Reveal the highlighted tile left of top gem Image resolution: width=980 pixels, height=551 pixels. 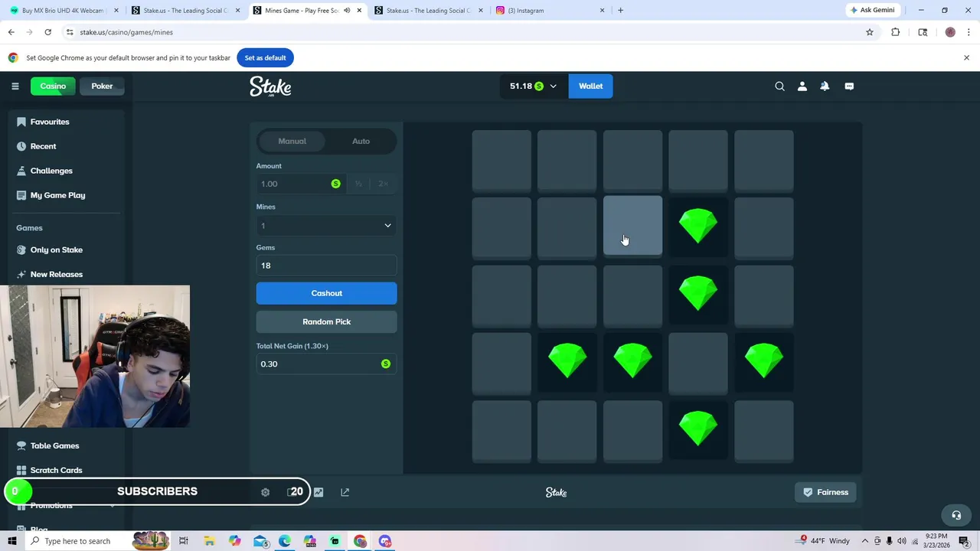[x=632, y=225]
